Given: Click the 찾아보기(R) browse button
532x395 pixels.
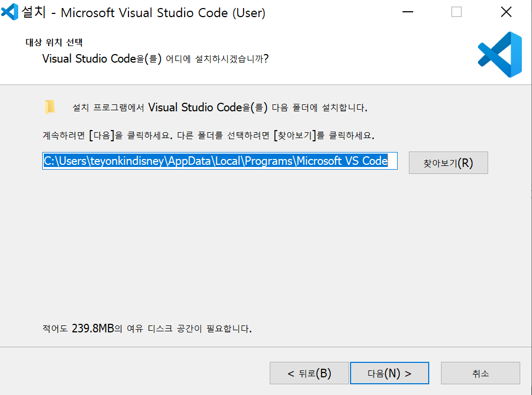Looking at the screenshot, I should [448, 163].
